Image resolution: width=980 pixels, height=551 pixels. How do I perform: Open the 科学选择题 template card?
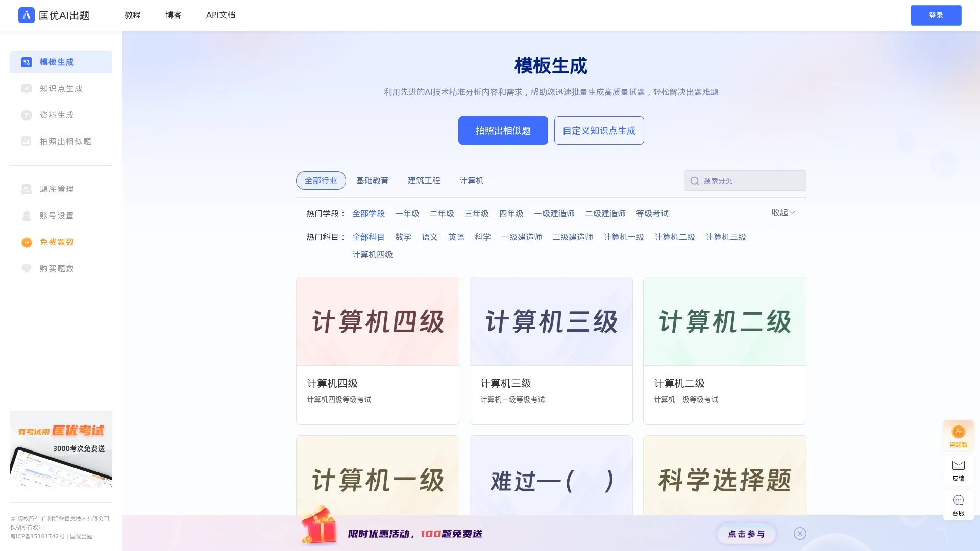(725, 475)
